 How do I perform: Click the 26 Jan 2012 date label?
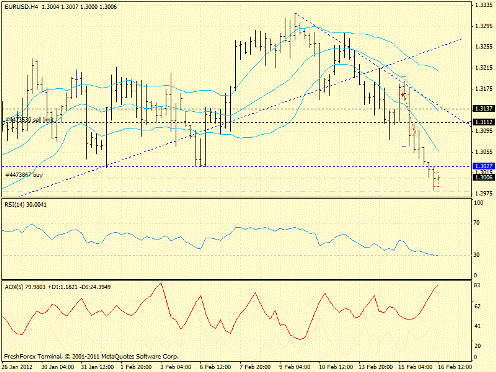click(18, 367)
